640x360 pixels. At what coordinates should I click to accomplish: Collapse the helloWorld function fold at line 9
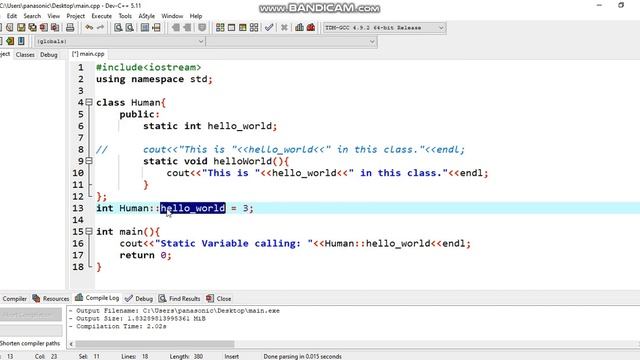[89, 161]
